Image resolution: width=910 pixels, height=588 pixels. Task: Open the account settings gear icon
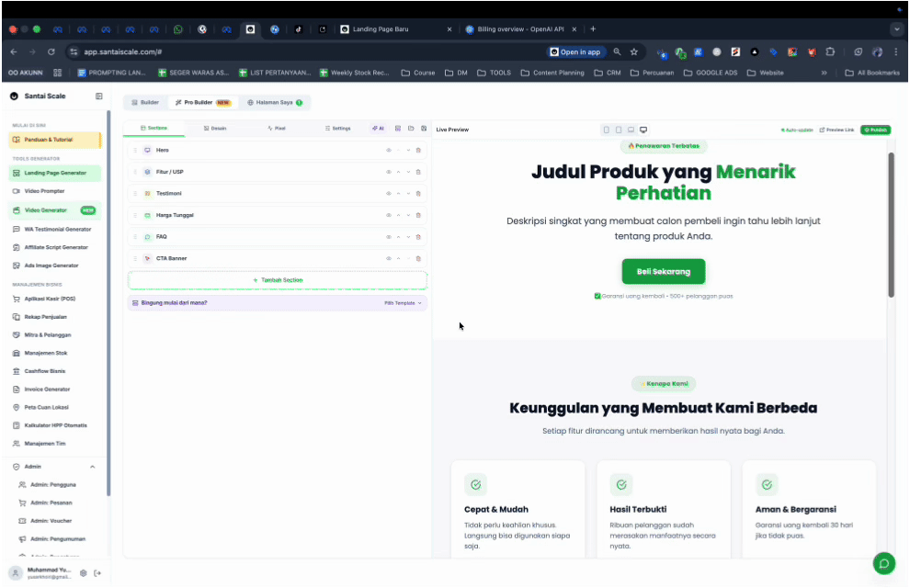click(84, 573)
